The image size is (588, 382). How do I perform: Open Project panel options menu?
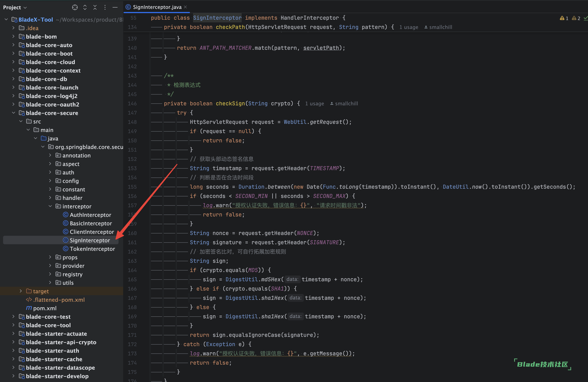[105, 7]
